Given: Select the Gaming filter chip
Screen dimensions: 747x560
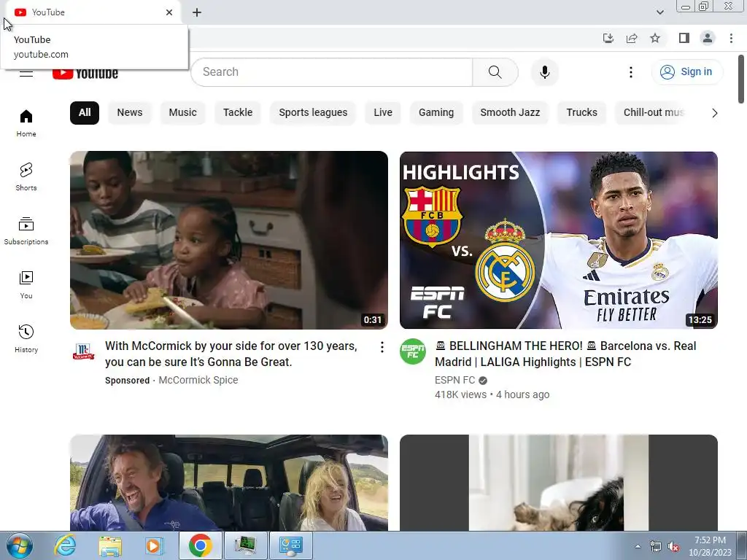Looking at the screenshot, I should pyautogui.click(x=436, y=113).
